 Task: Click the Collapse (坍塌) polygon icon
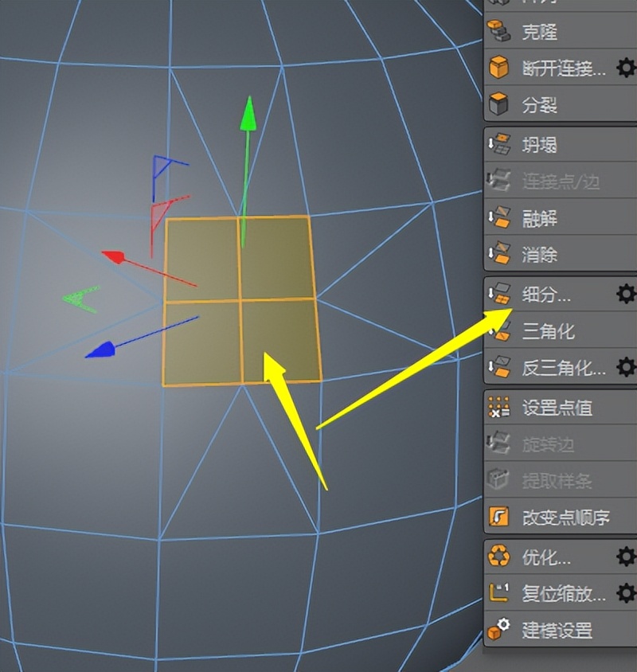tap(500, 143)
